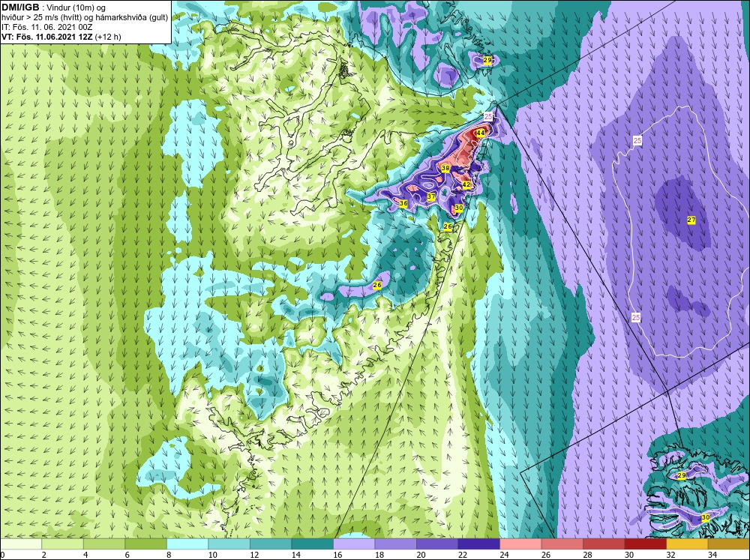Image resolution: width=750 pixels, height=560 pixels.
Task: Pick the 4–6 m/s green legend swatch
Action: (x=104, y=544)
